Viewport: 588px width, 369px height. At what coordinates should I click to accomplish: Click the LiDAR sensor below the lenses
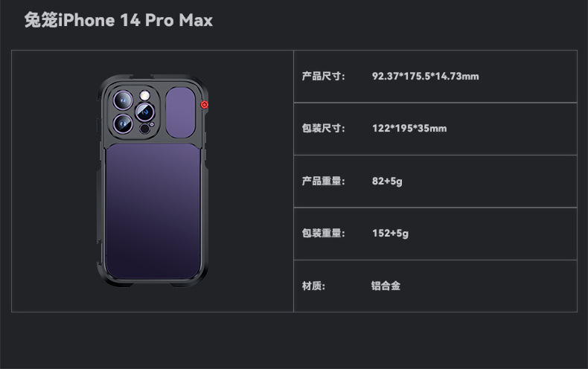coord(144,129)
